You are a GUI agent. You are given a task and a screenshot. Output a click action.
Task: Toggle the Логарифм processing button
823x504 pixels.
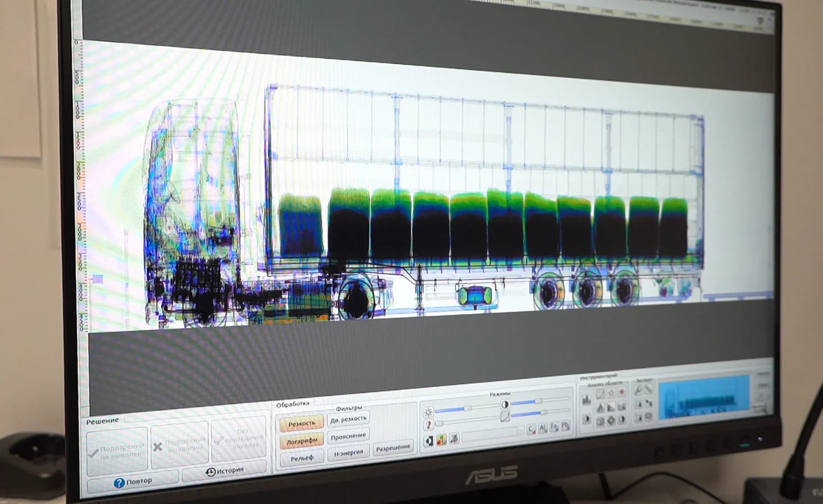coord(302,441)
